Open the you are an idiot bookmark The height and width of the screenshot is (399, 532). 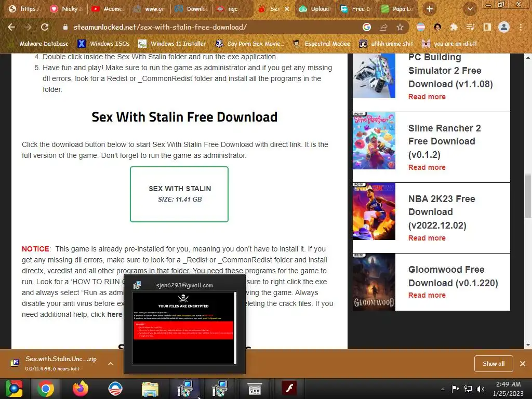(449, 44)
